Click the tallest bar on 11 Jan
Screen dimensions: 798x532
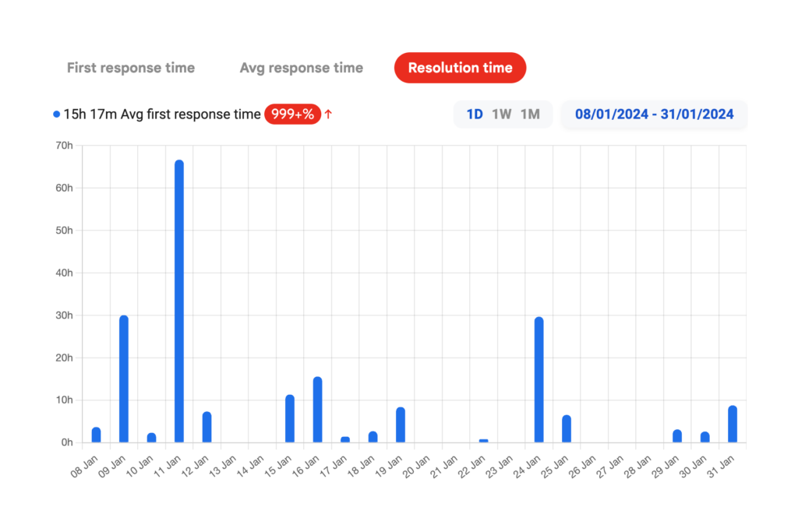(x=179, y=301)
